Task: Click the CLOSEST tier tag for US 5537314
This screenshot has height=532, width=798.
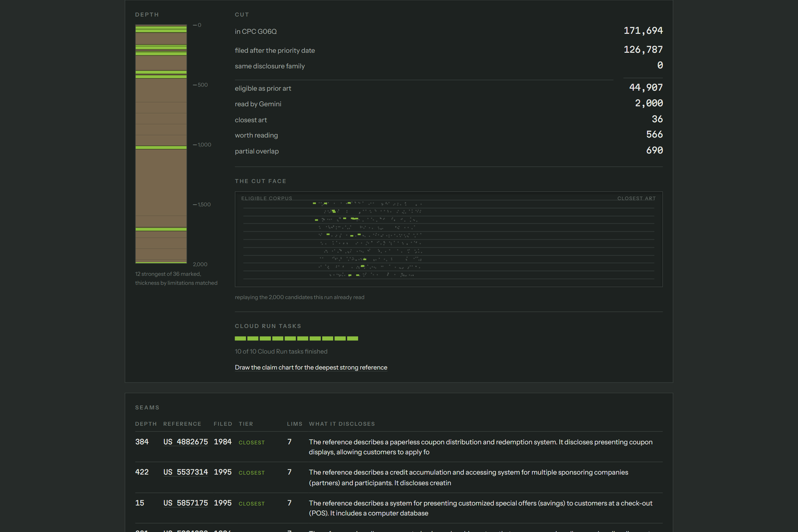Action: [251, 473]
